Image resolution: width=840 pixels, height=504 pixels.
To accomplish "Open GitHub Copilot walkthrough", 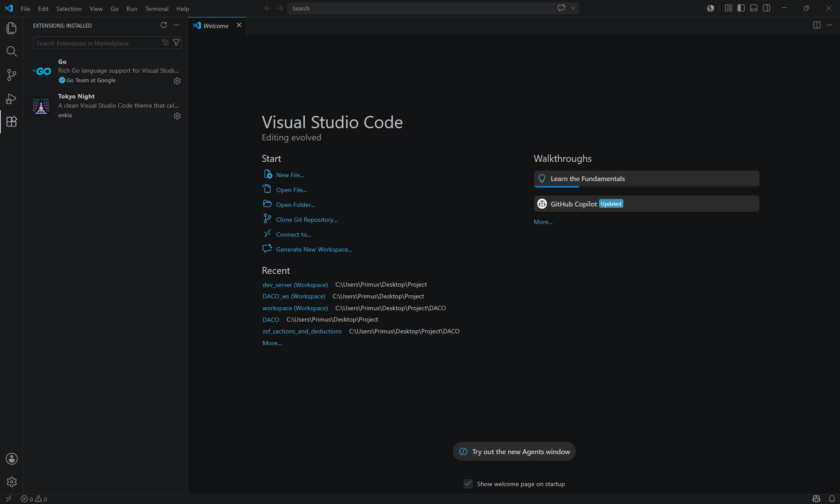I will point(647,204).
